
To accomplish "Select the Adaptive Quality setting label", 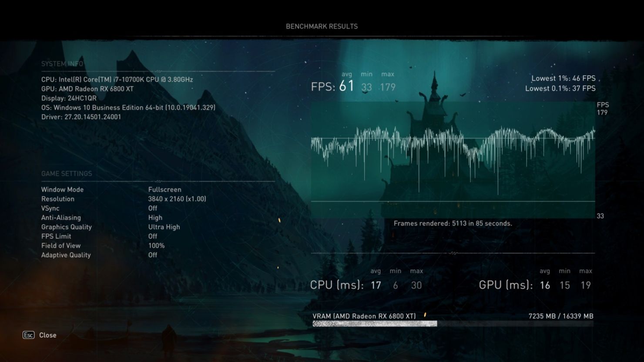I will 66,255.
